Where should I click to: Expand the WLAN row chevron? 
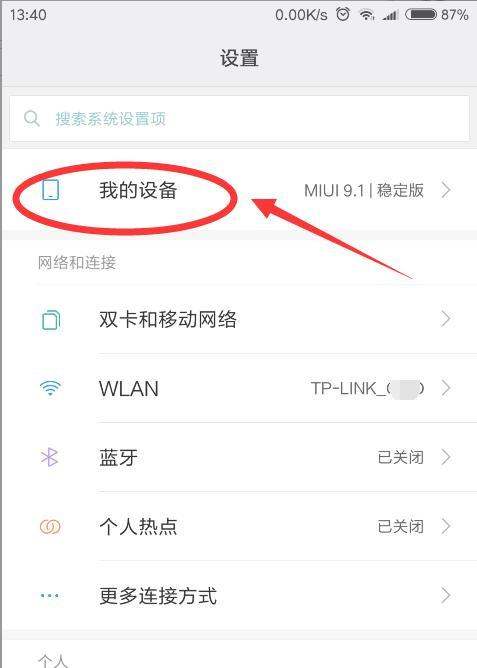[446, 388]
